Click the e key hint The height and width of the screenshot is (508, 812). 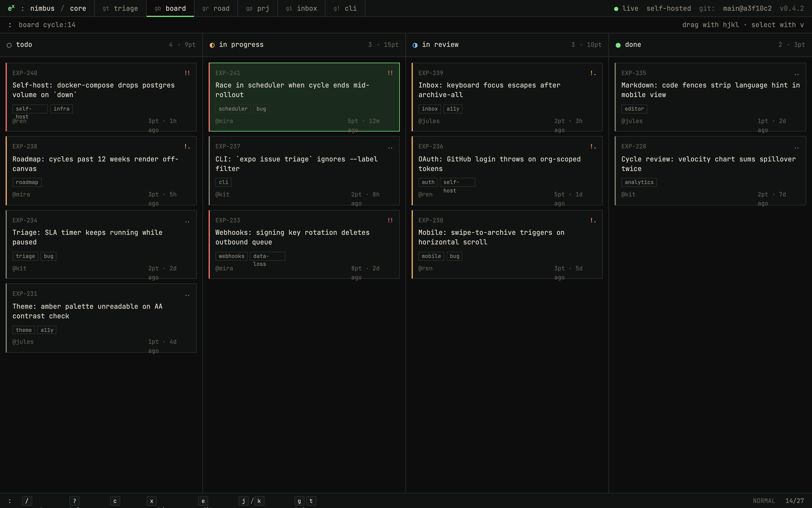tap(203, 501)
